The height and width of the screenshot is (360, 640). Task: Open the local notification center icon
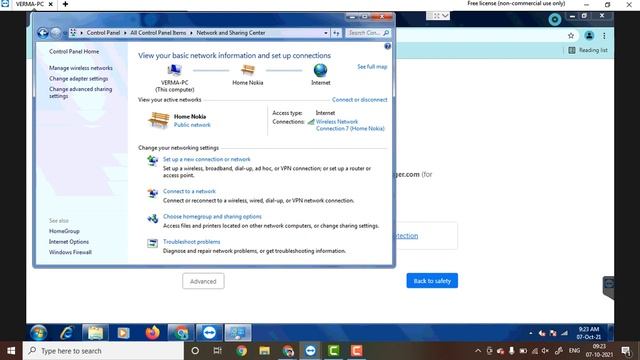[x=626, y=351]
